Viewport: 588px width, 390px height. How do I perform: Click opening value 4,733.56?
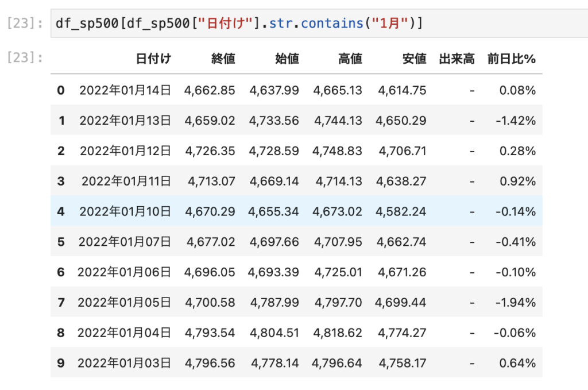pos(274,121)
